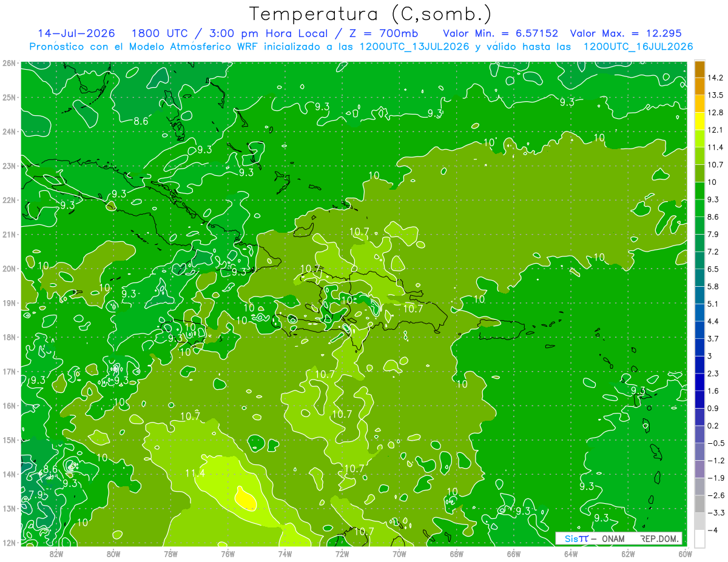Viewport: 728px width, 562px height.
Task: Click the '-4' colorbar label
Action: (x=712, y=530)
